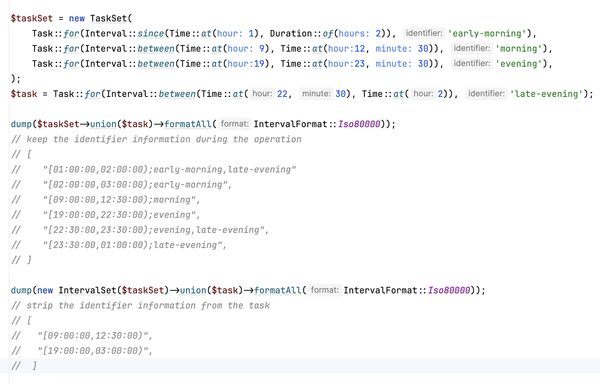The height and width of the screenshot is (384, 600).
Task: Click the Interval::since method call
Action: click(x=124, y=34)
